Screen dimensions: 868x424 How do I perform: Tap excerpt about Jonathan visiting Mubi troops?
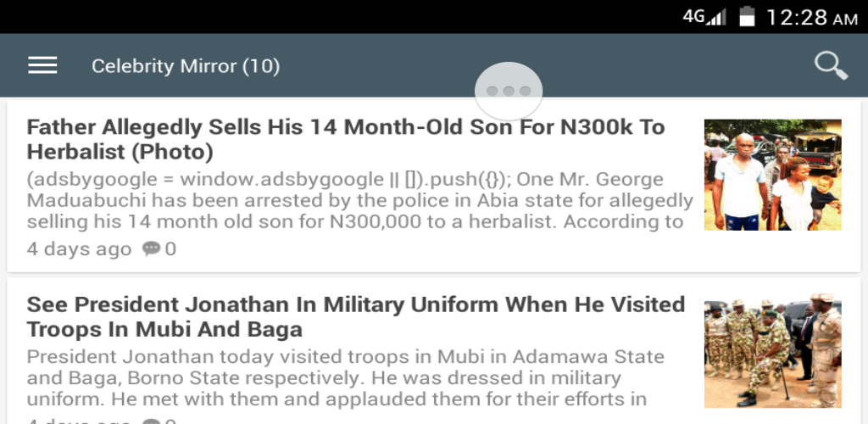[x=345, y=377]
